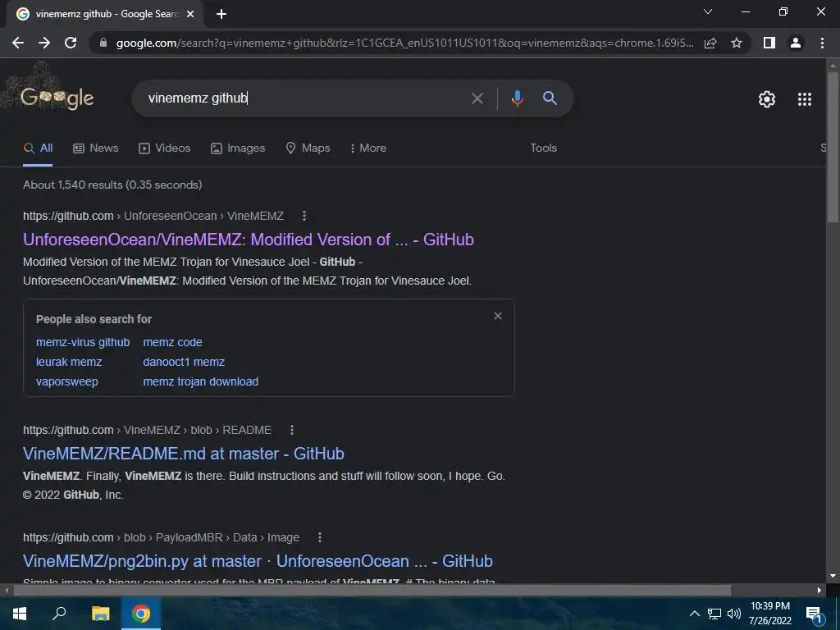The width and height of the screenshot is (840, 630).
Task: Click scrollbar right arrow
Action: click(819, 591)
